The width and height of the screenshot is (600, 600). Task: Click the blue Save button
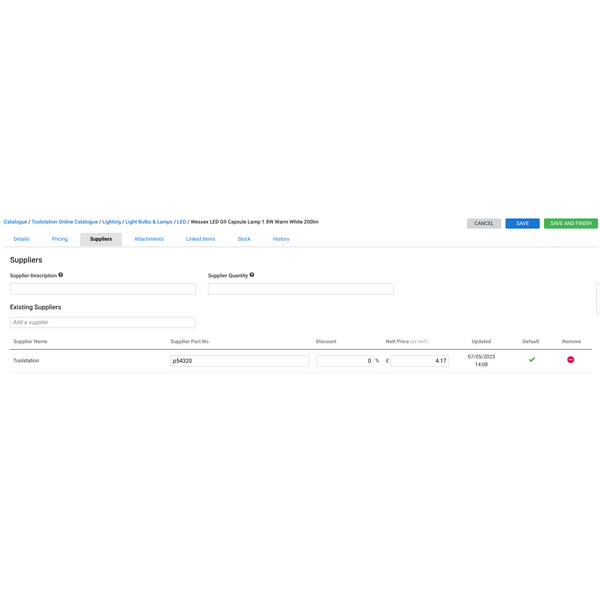pos(522,224)
